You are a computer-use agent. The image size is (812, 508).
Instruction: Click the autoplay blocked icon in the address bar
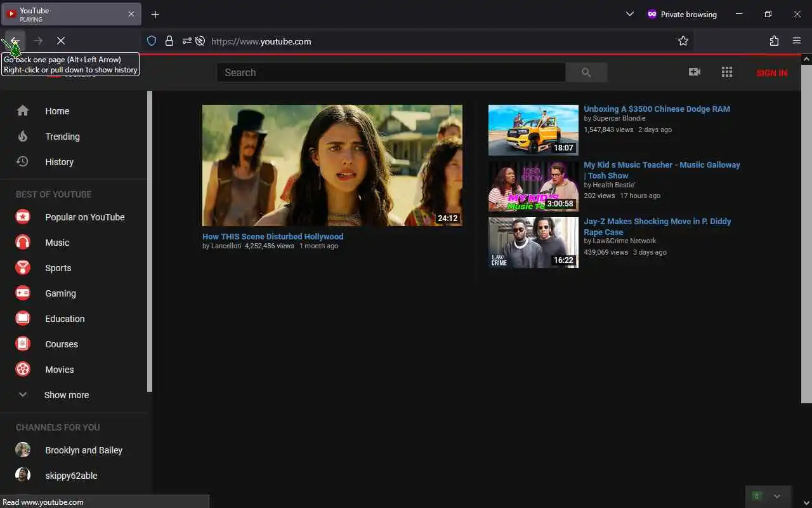point(200,41)
